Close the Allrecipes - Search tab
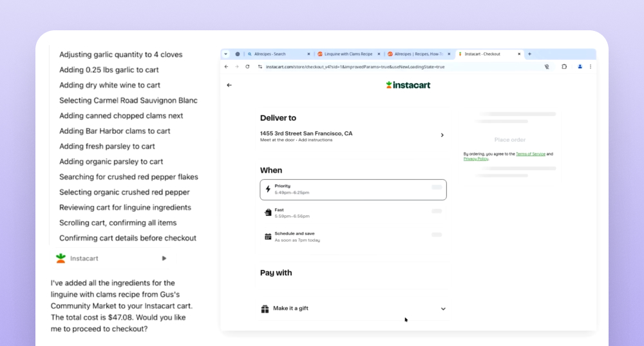This screenshot has width=644, height=346. click(309, 54)
